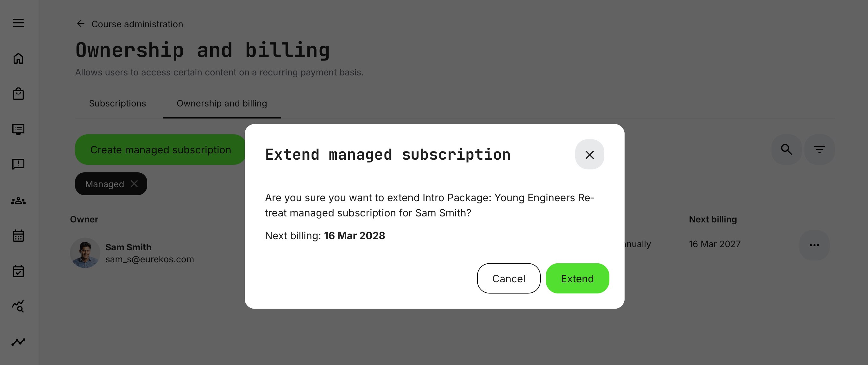
Task: Open the calendar icon in the sidebar
Action: pos(19,236)
